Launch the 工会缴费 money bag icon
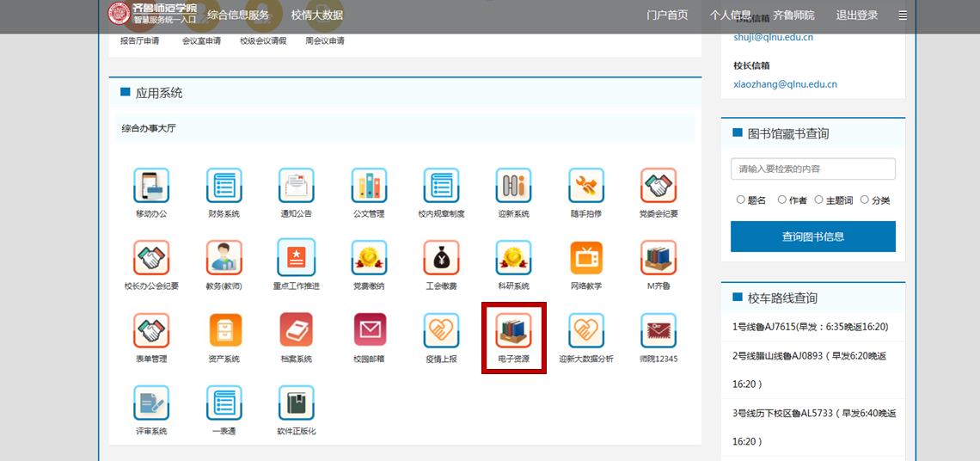Image resolution: width=980 pixels, height=461 pixels. [441, 258]
